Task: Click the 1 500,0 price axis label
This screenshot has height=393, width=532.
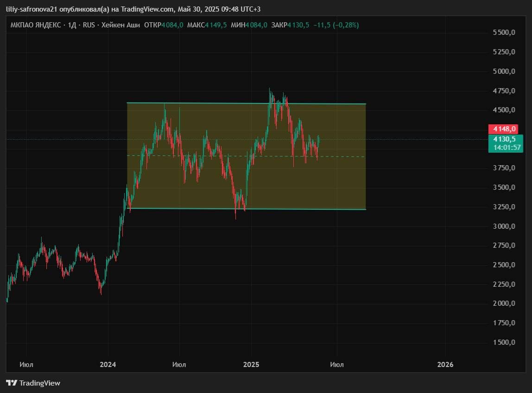Action: 504,342
